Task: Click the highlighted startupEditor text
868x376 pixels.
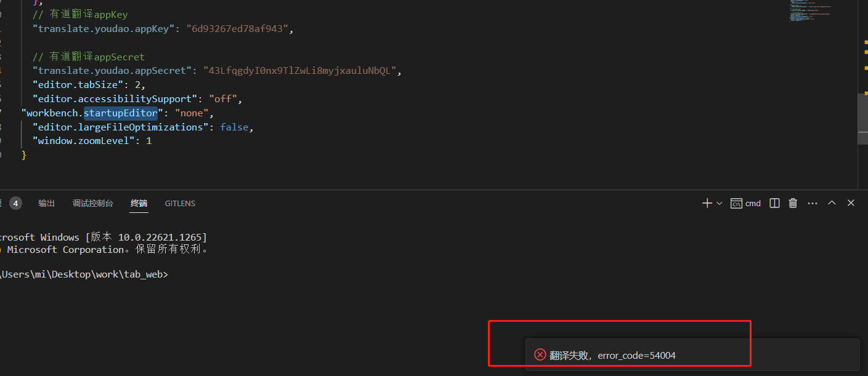Action: 121,113
